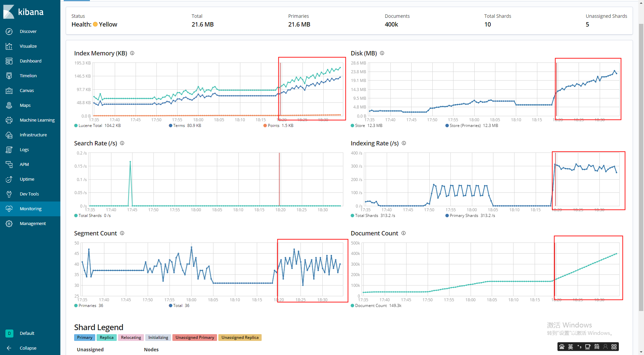Toggle Points legend series
644x355 pixels.
click(x=278, y=126)
